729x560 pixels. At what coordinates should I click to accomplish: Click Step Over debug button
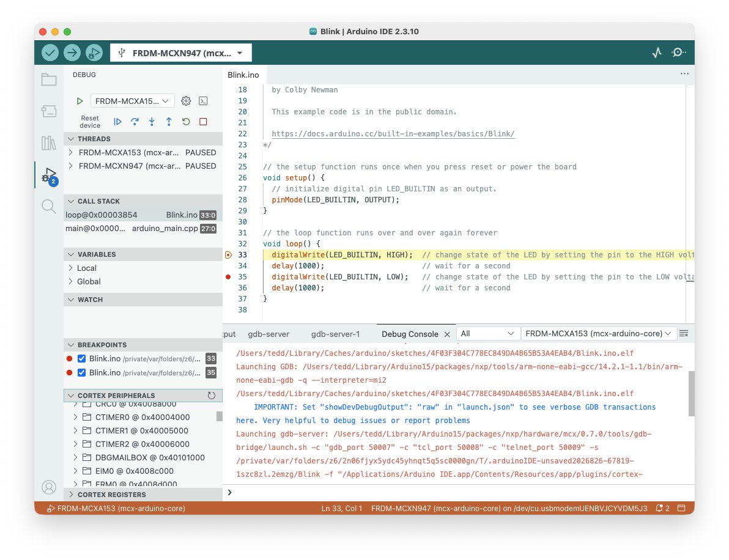point(135,122)
